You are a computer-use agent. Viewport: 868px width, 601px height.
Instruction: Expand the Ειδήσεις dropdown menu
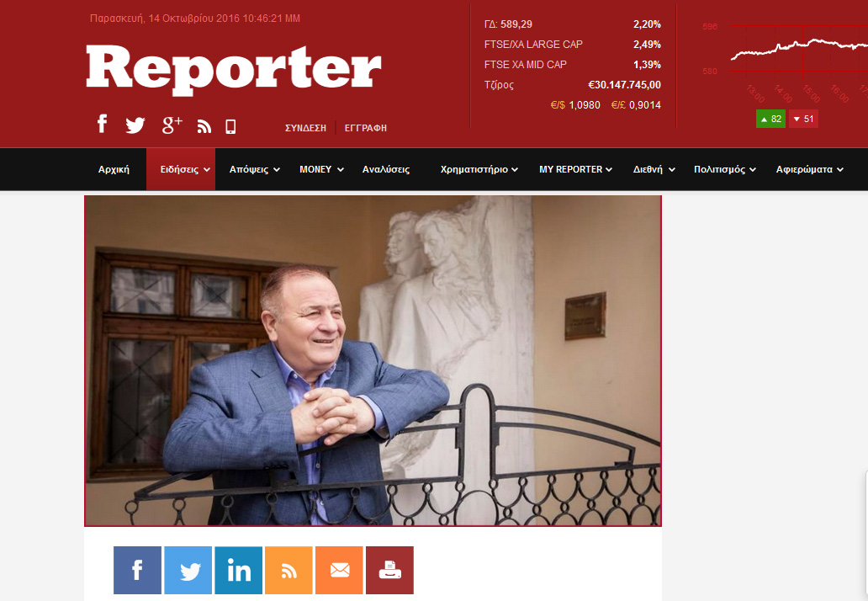pos(181,169)
